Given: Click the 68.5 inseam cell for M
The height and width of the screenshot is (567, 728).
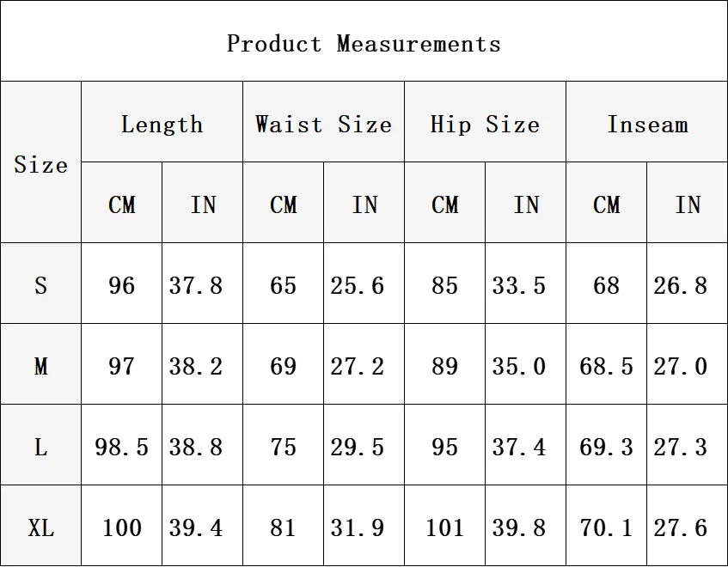Looking at the screenshot, I should [x=606, y=366].
